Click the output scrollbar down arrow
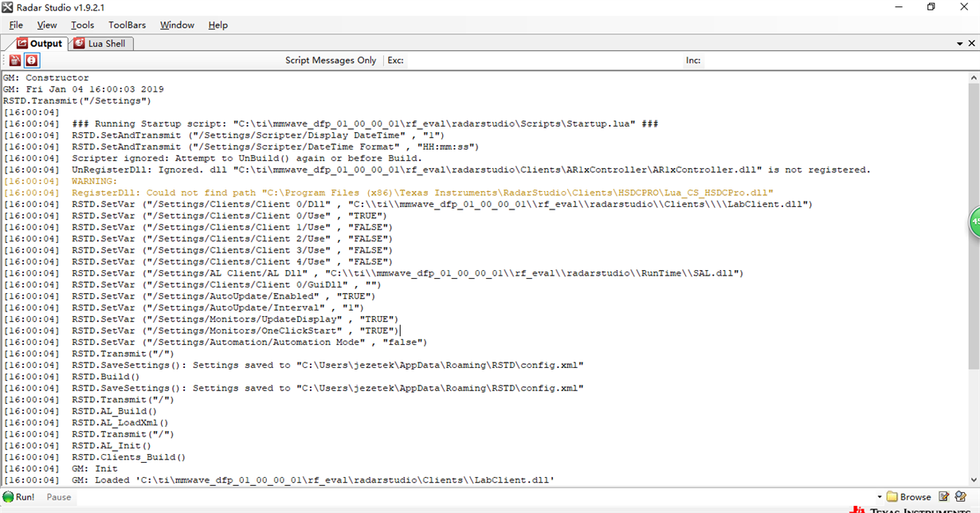 (974, 479)
